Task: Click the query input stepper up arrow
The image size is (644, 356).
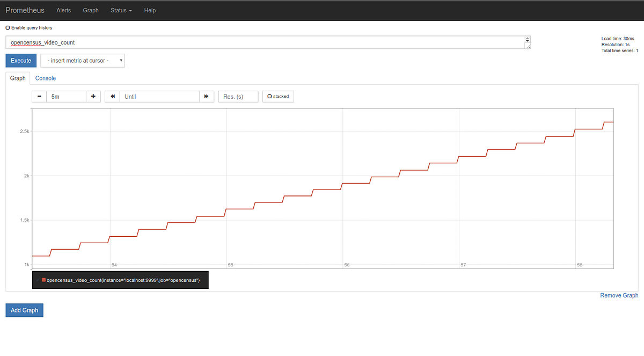Action: [527, 40]
